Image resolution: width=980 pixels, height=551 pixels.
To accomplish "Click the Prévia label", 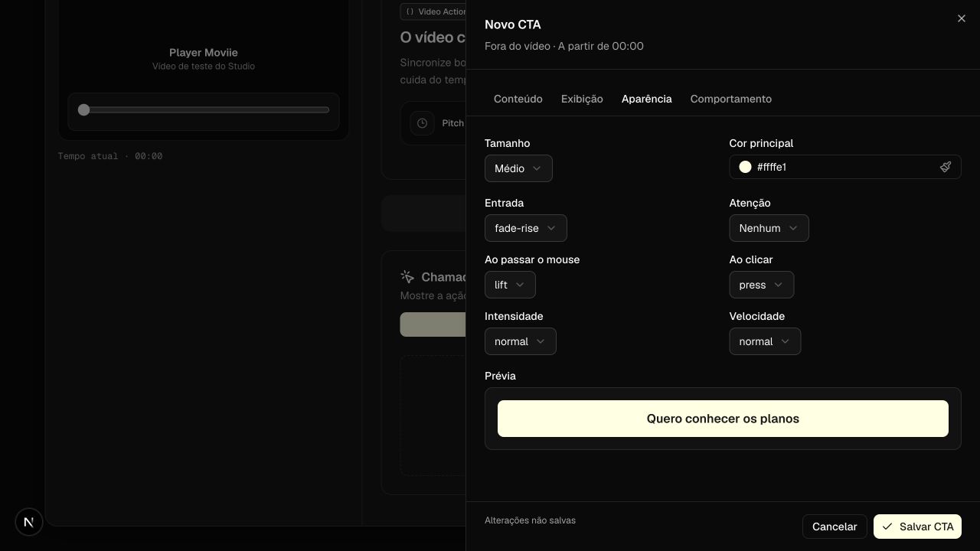I will (x=500, y=376).
